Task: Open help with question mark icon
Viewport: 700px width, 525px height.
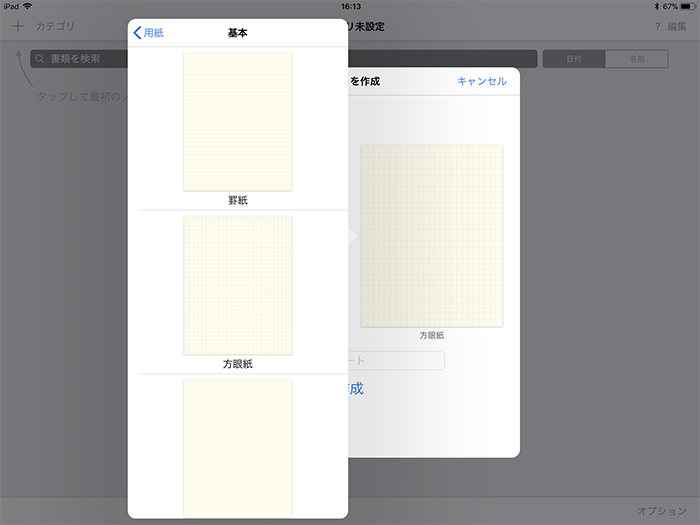Action: [x=657, y=27]
